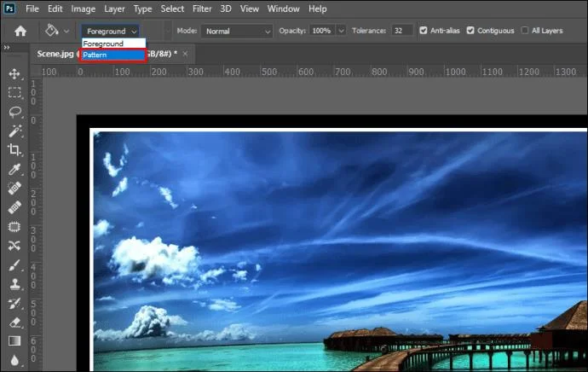Choose the Crop tool
Screen dimensions: 588x372
(x=14, y=150)
